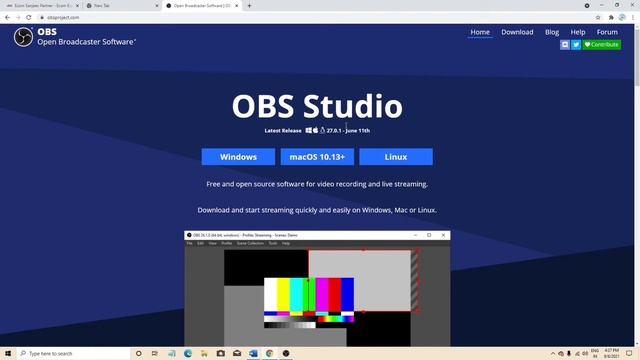Click the ENG language indicator in tray

click(595, 353)
